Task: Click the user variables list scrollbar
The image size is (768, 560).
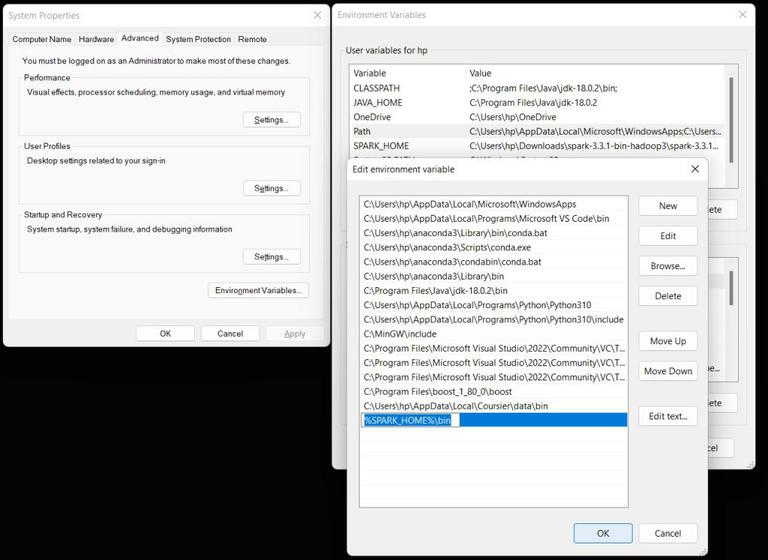Action: click(x=731, y=120)
